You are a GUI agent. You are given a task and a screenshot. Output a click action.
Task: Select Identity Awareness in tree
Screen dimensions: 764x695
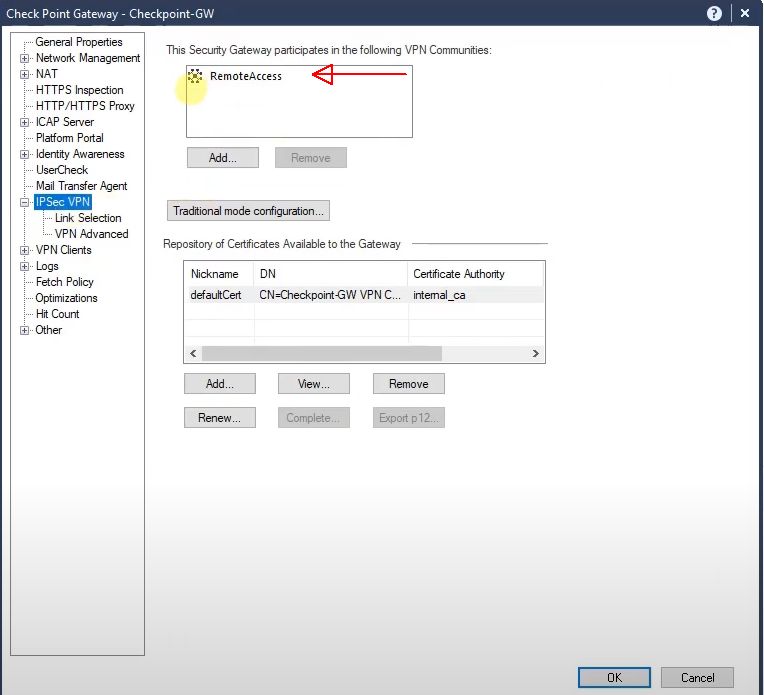click(x=80, y=154)
